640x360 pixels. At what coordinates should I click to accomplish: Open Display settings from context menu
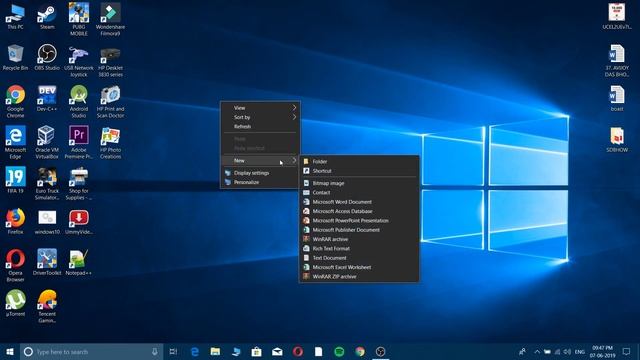(x=260, y=173)
